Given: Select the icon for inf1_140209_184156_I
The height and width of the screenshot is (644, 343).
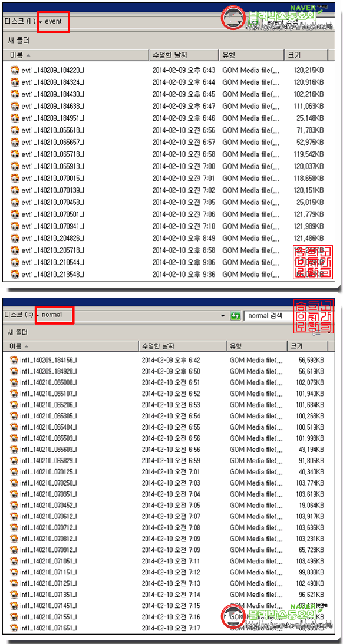Looking at the screenshot, I should tap(14, 360).
